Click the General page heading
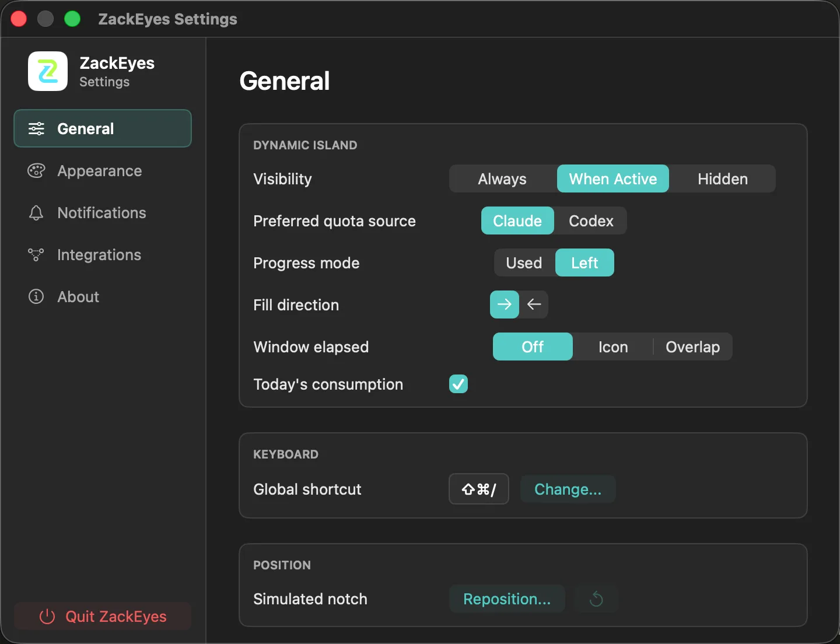Image resolution: width=840 pixels, height=644 pixels. (285, 81)
